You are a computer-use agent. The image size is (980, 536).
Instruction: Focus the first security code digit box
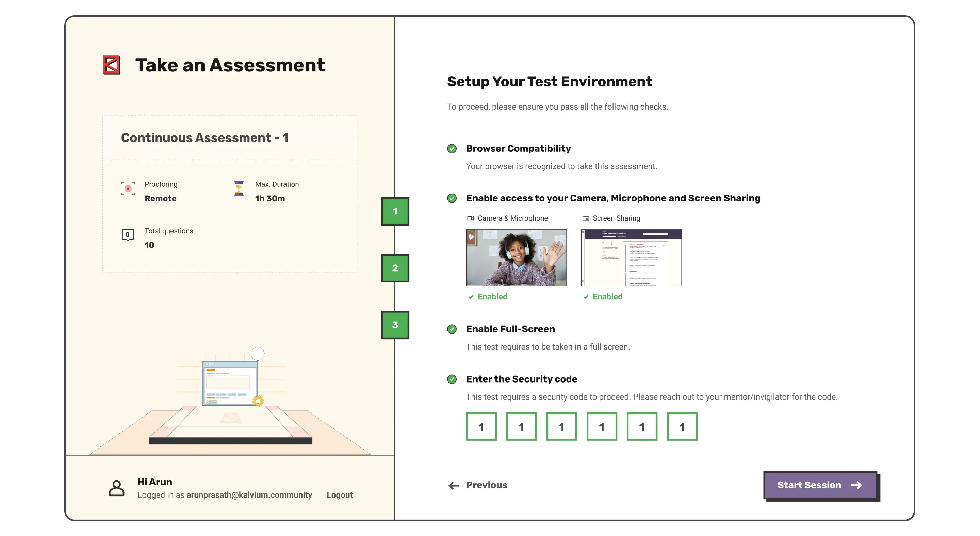tap(481, 427)
